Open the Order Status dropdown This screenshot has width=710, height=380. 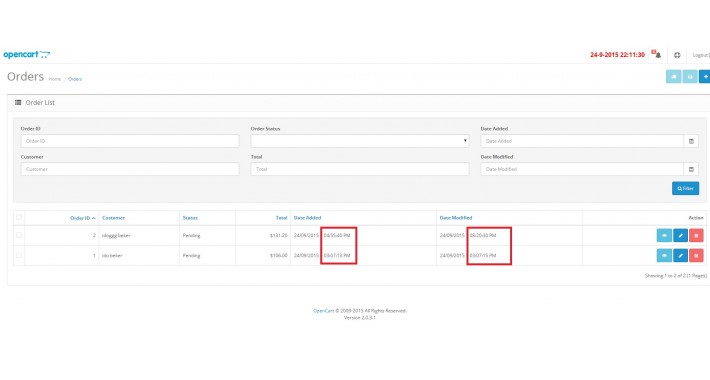[x=360, y=141]
